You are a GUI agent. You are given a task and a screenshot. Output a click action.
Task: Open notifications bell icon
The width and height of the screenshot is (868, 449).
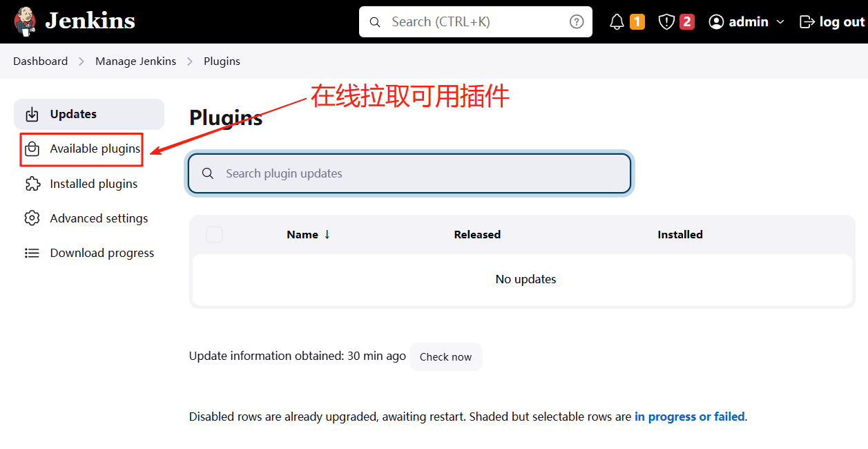coord(617,22)
